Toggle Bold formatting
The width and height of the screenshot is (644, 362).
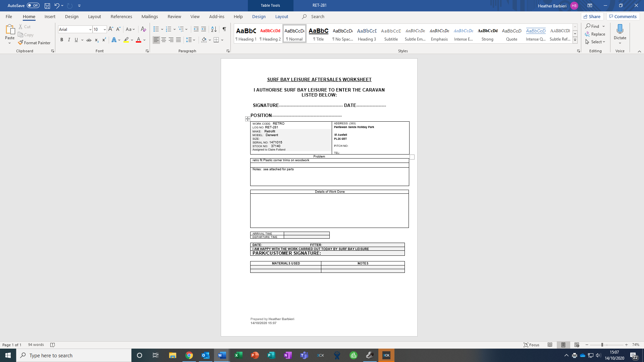62,40
